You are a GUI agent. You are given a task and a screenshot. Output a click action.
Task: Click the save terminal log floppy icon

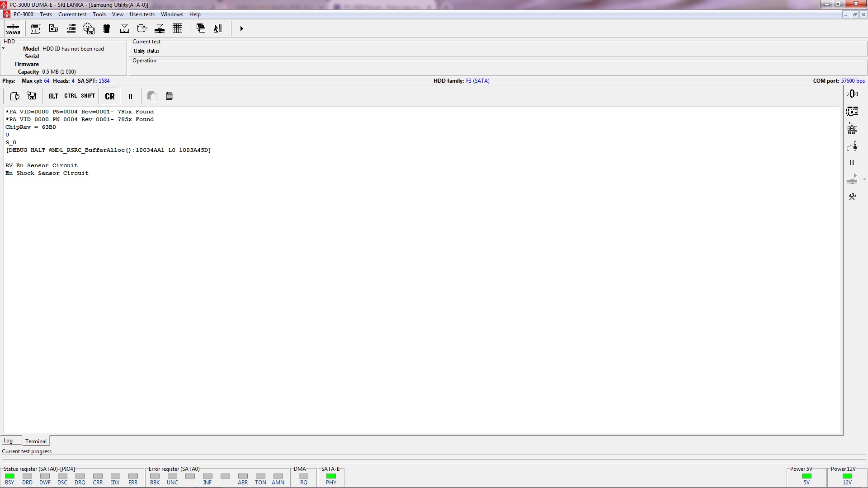tap(32, 96)
